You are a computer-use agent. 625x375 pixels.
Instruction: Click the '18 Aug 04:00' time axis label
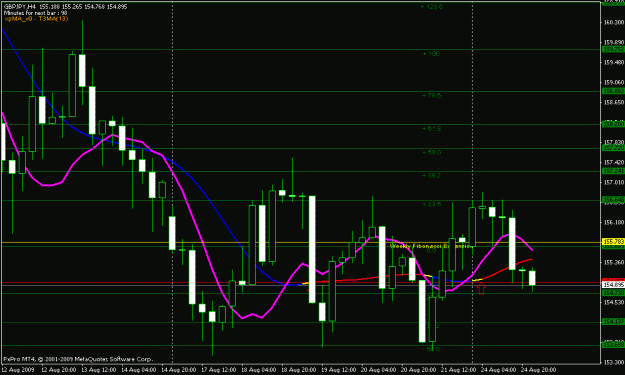pos(259,370)
